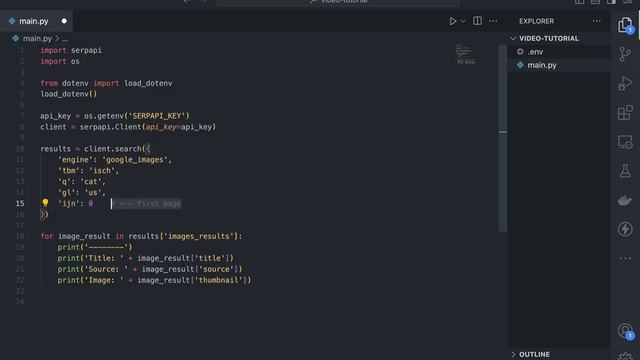Click the 'isch' tbm value
The image size is (640, 360).
pyautogui.click(x=102, y=171)
